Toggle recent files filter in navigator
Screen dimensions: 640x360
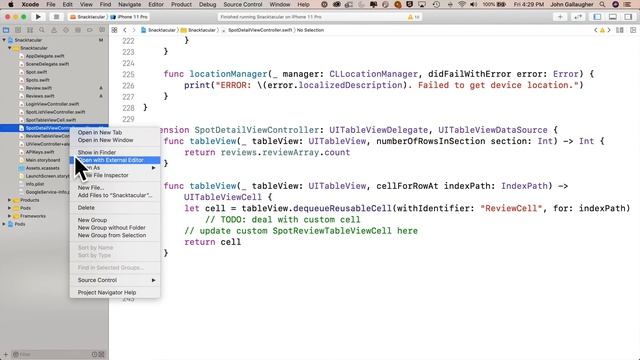[x=94, y=354]
